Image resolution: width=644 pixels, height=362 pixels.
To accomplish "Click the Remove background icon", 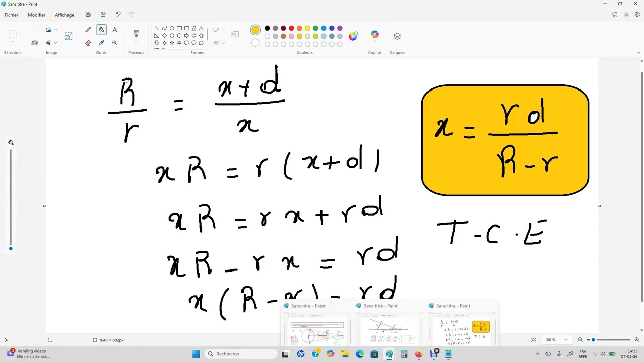I will [x=35, y=43].
